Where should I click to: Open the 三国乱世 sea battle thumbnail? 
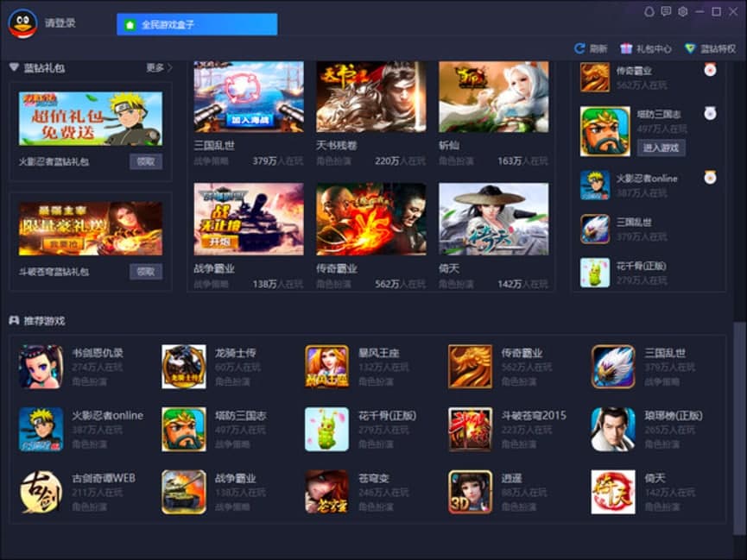[249, 97]
